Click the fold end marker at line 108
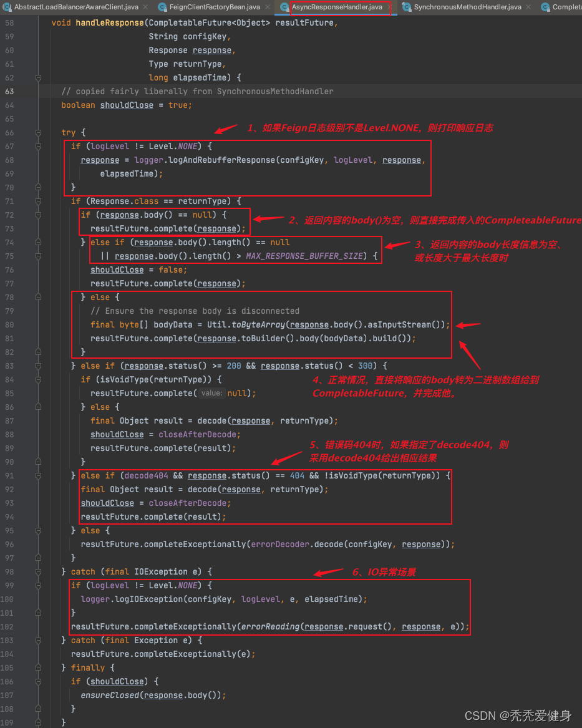Viewport: 582px width, 728px height. pyautogui.click(x=39, y=709)
